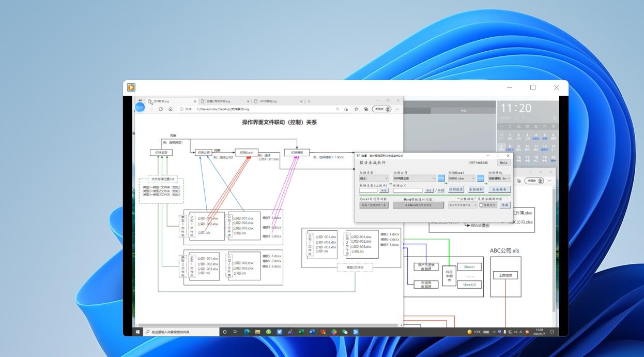Open Edge browser from the taskbar
644x357 pixels.
tap(247, 332)
